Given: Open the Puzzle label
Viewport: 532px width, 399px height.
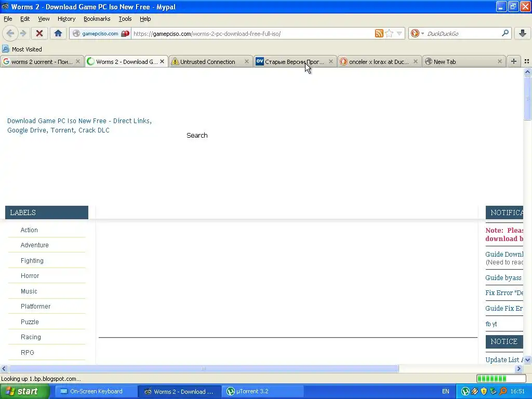Looking at the screenshot, I should (30, 322).
